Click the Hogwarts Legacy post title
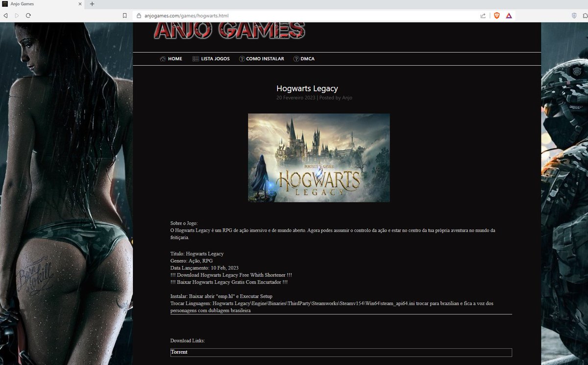 (x=307, y=89)
